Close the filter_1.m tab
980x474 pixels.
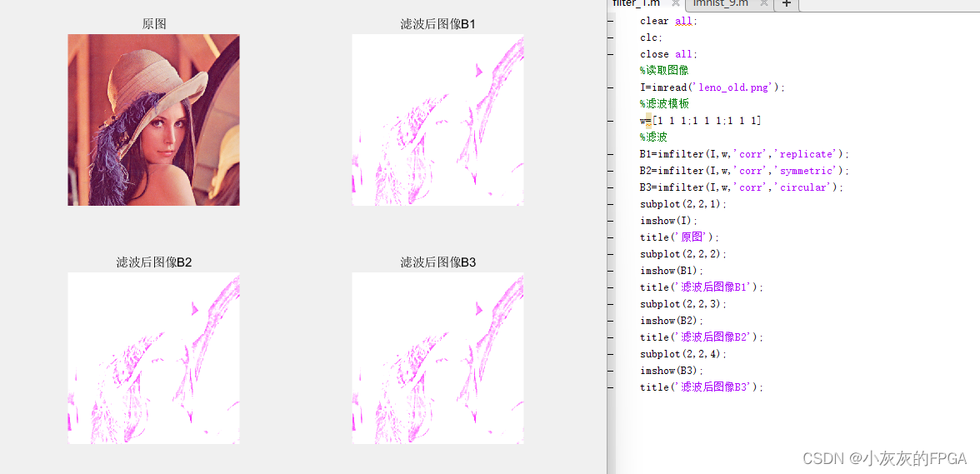(675, 3)
